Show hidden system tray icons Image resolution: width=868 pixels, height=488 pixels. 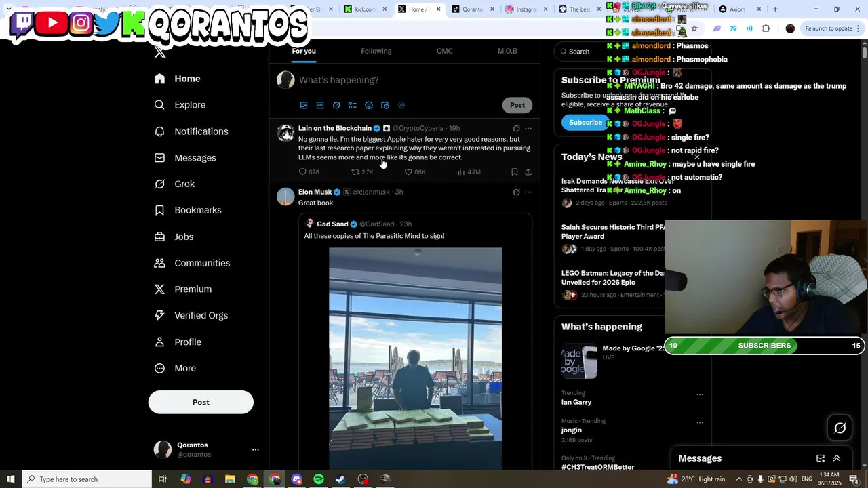pos(739,479)
